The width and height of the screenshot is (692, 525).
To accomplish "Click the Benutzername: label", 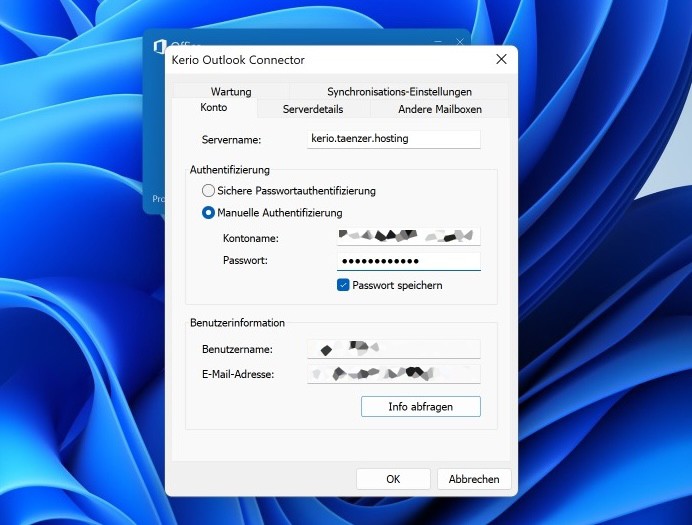I will 237,349.
